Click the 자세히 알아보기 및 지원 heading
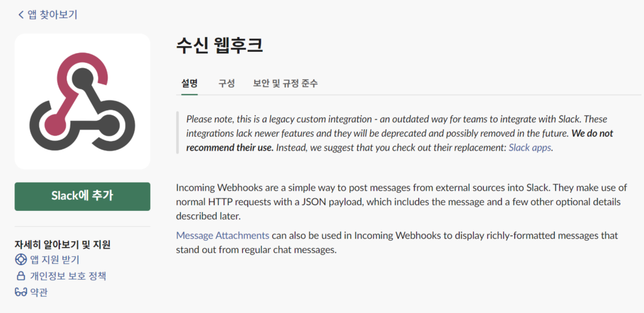 (x=62, y=245)
